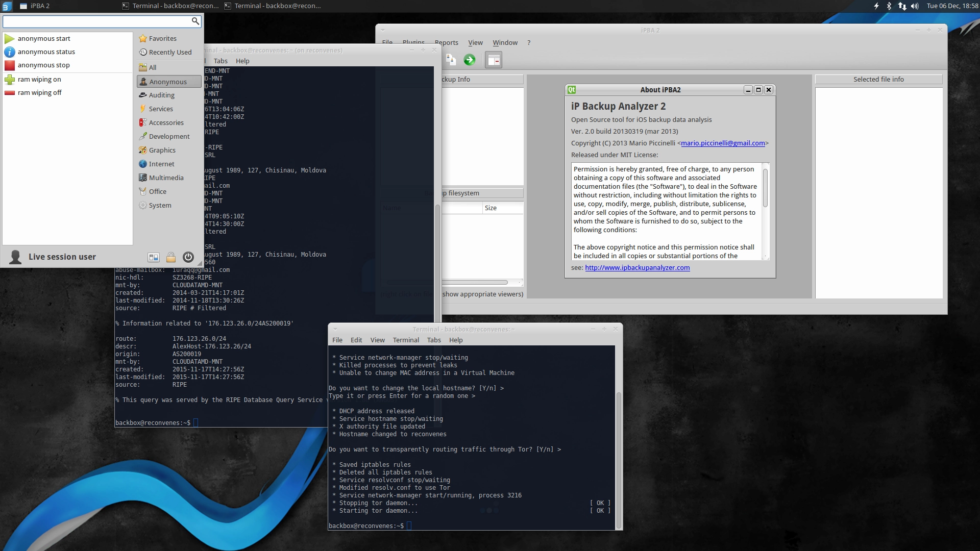This screenshot has width=980, height=551.
Task: Open settings manager icon in menu footer
Action: pos(154,257)
